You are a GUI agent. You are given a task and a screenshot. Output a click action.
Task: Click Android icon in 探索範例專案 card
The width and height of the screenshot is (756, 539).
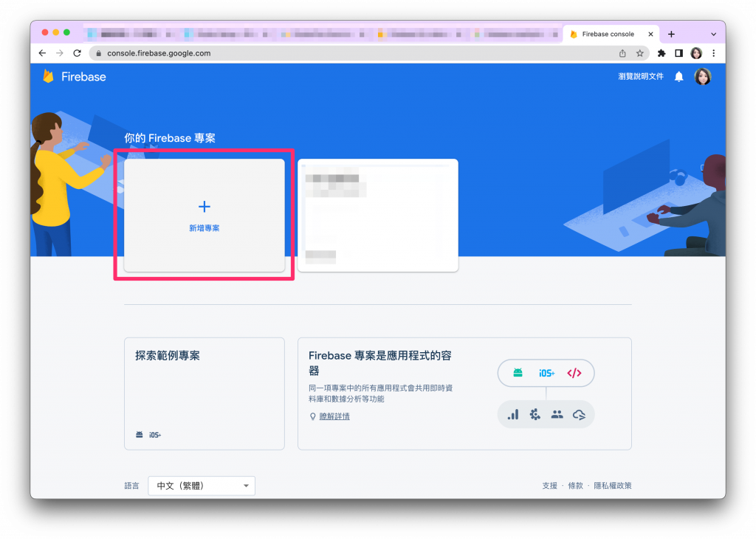tap(140, 434)
